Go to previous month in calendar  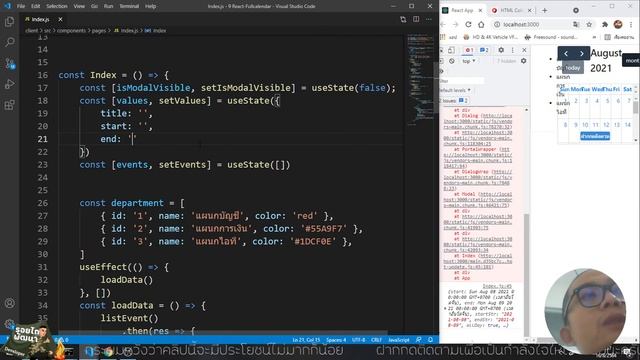566,53
